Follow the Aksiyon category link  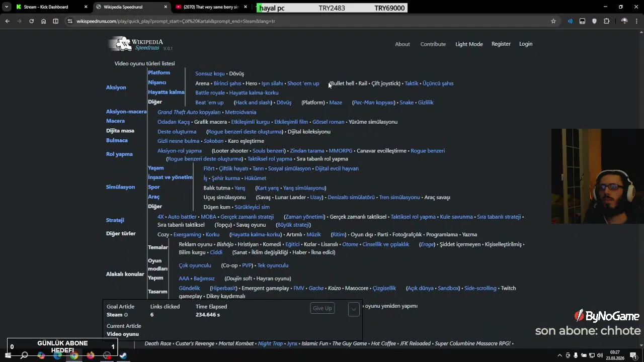click(116, 87)
